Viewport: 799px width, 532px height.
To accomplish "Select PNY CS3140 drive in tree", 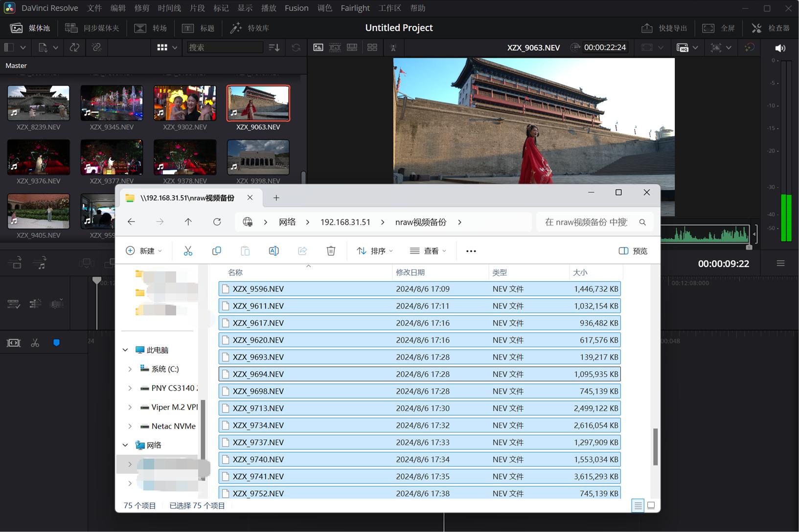I will point(169,388).
